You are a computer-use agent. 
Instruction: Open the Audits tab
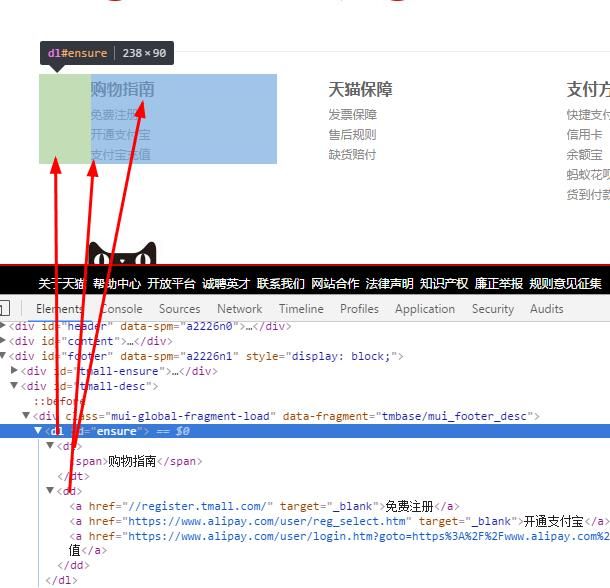[547, 309]
